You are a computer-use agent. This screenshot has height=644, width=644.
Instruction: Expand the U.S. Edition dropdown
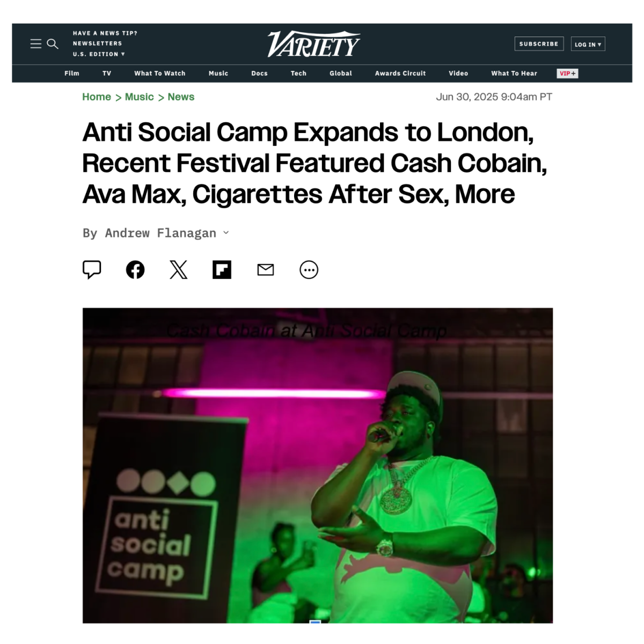99,54
